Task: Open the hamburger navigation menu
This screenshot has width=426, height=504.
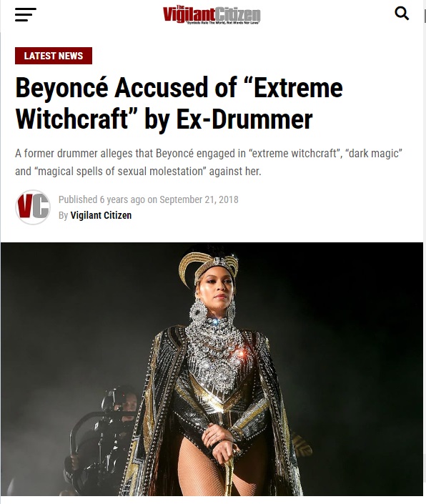Action: [26, 14]
